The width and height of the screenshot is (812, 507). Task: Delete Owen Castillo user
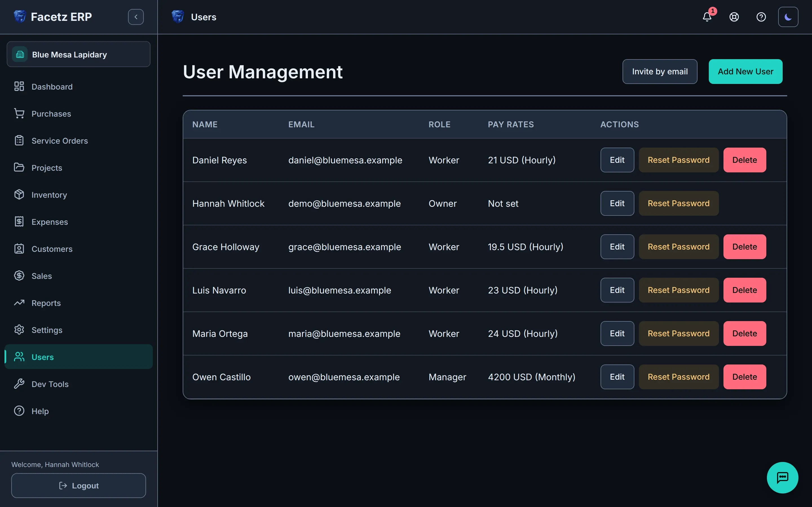pyautogui.click(x=745, y=377)
